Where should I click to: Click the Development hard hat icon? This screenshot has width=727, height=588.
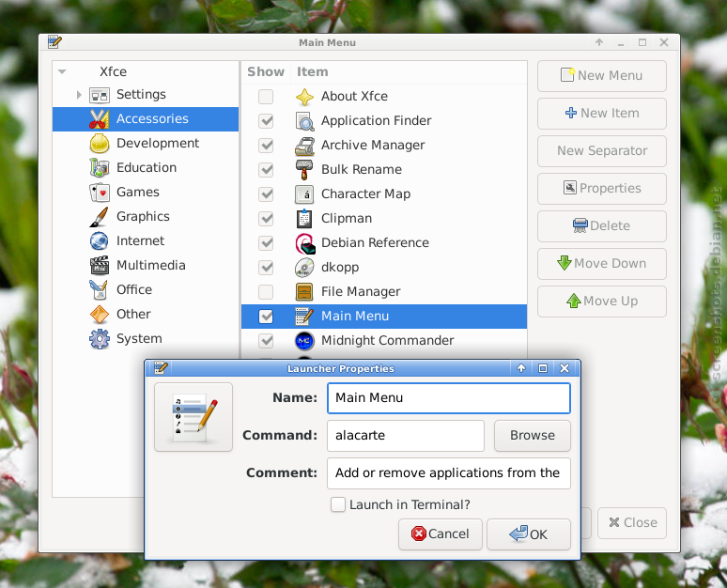[x=100, y=144]
